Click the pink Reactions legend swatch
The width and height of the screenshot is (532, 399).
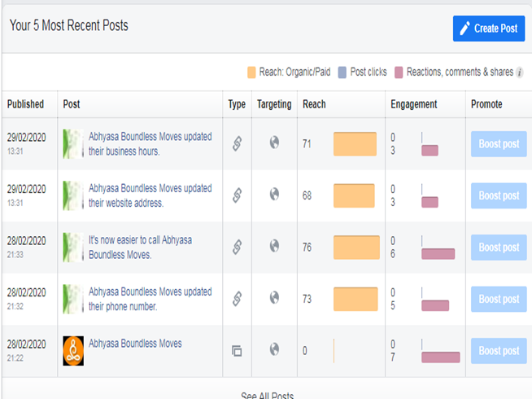(x=399, y=72)
